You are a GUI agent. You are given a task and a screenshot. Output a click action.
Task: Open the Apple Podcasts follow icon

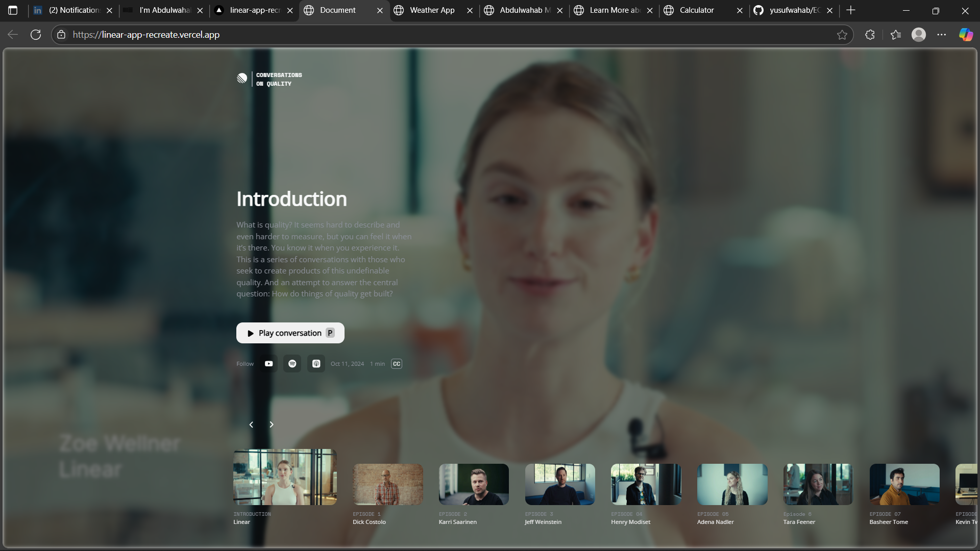pyautogui.click(x=316, y=364)
